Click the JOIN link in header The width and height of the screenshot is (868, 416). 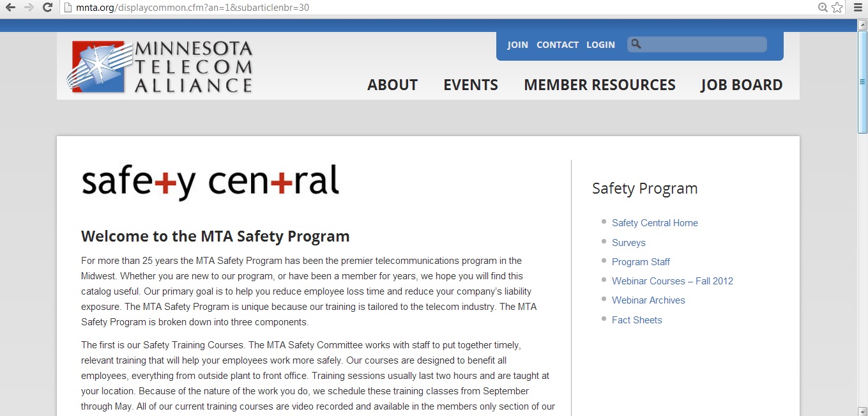[518, 45]
